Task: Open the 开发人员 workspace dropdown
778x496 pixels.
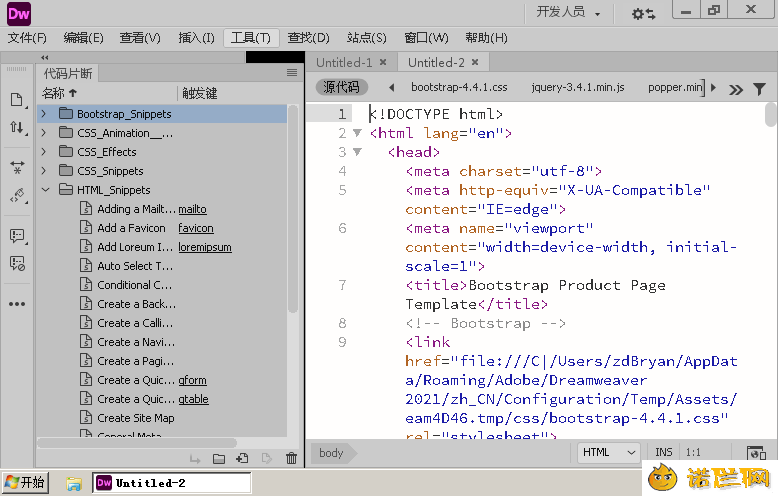Action: click(x=568, y=12)
